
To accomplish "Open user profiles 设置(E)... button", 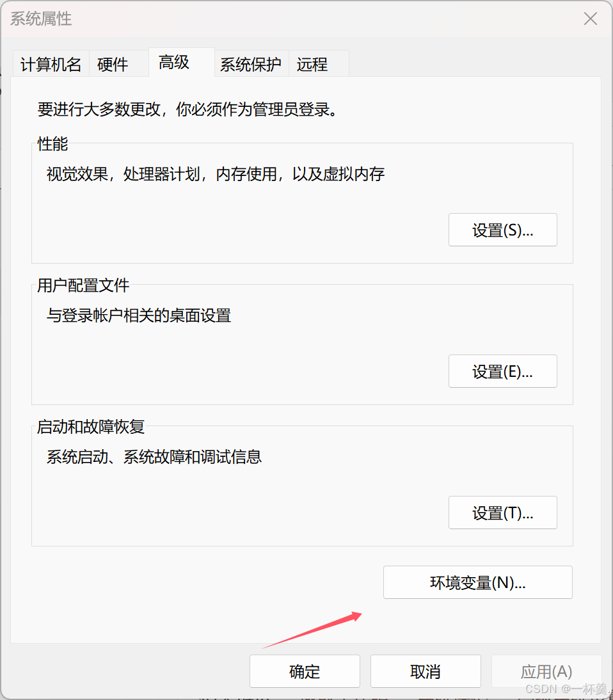I will coord(503,371).
